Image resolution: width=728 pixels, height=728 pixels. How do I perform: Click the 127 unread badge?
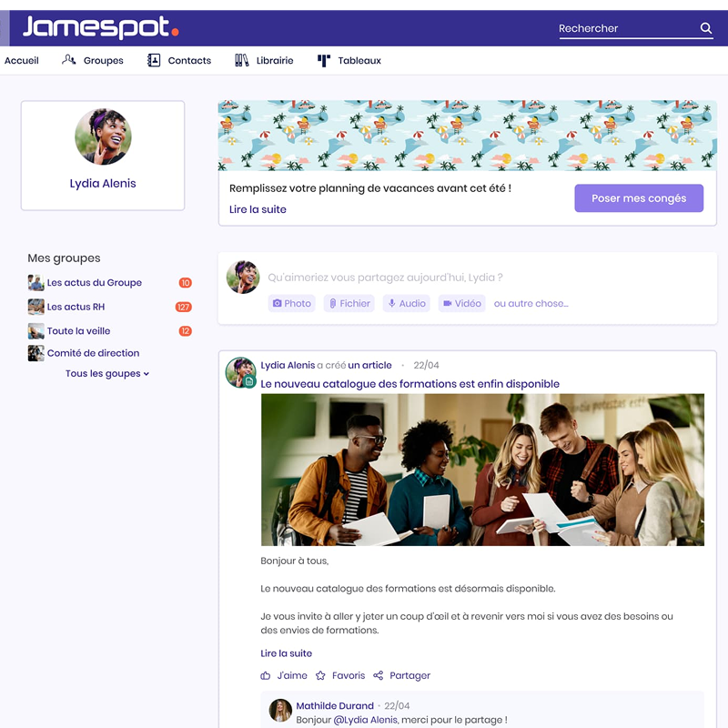(184, 307)
